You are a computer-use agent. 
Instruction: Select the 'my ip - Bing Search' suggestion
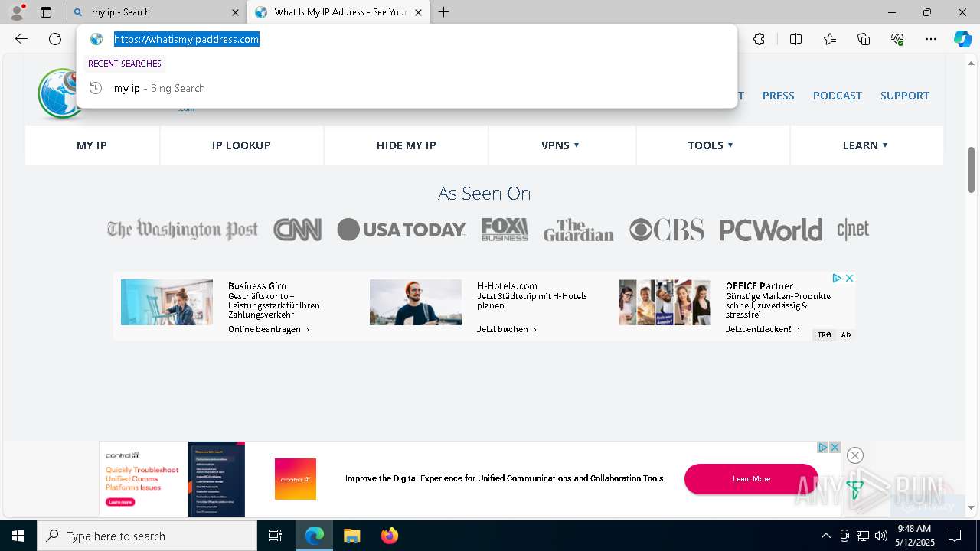pyautogui.click(x=407, y=88)
